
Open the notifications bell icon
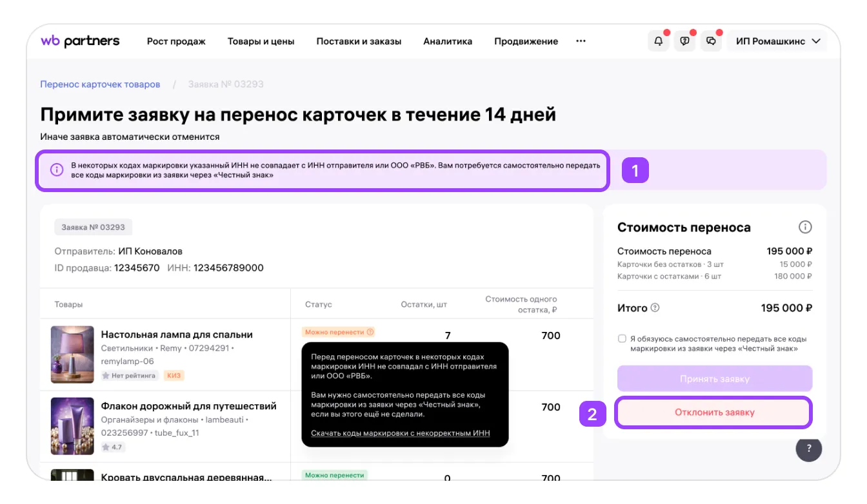[x=658, y=41]
